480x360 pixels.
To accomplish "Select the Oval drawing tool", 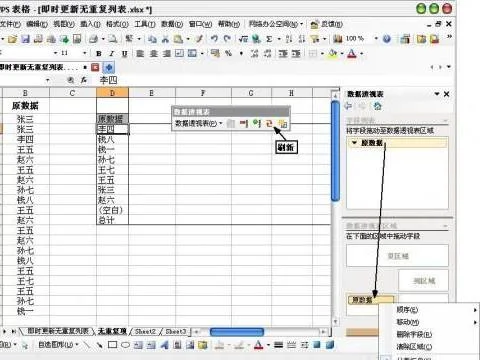I will [x=125, y=345].
